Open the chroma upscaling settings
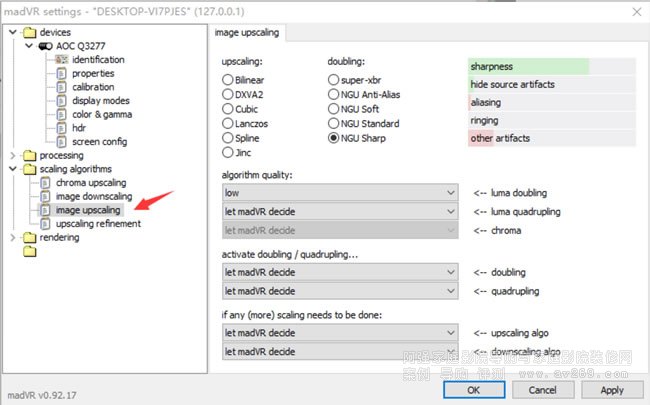 90,183
